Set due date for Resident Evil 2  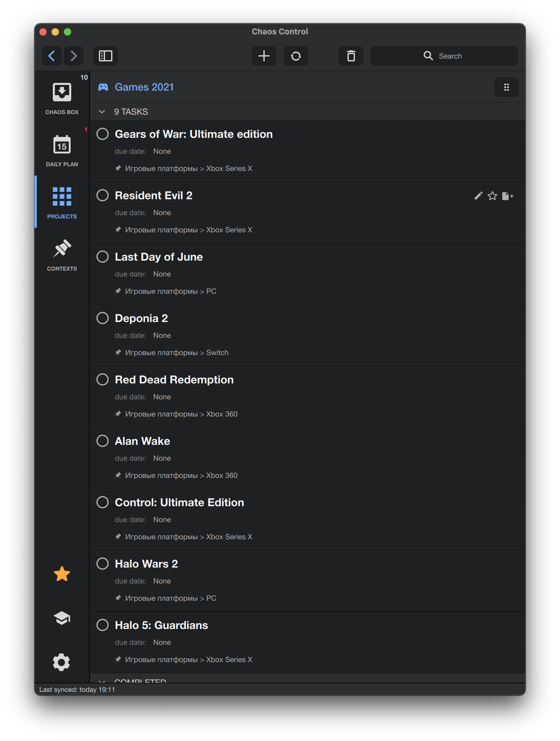click(x=162, y=212)
